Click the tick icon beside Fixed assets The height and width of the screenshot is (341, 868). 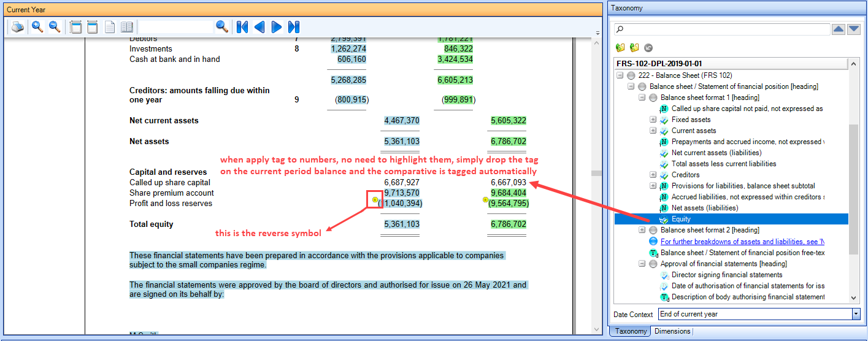click(x=664, y=120)
